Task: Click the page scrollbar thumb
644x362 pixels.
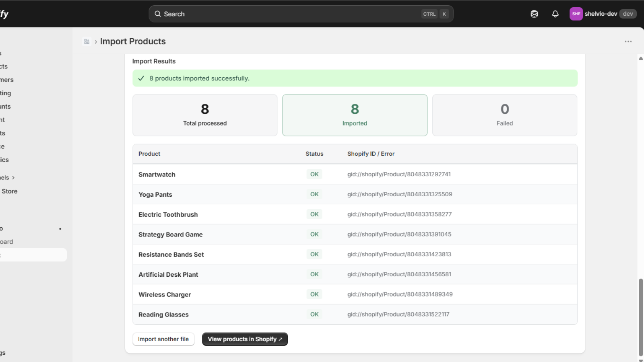Action: [x=641, y=317]
